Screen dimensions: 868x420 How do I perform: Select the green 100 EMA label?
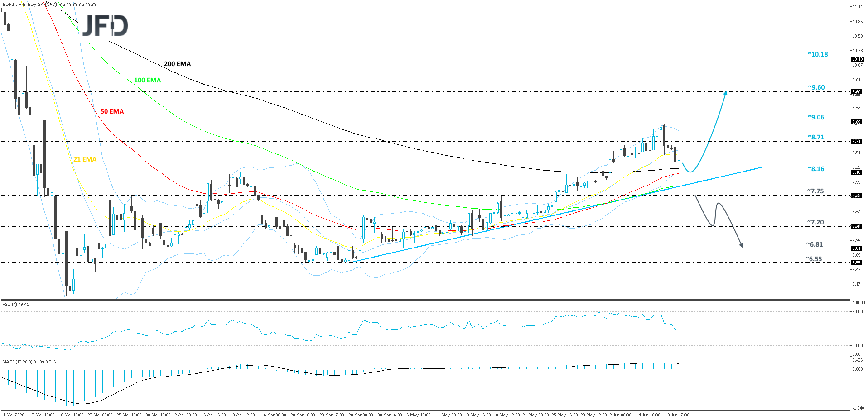coord(147,80)
